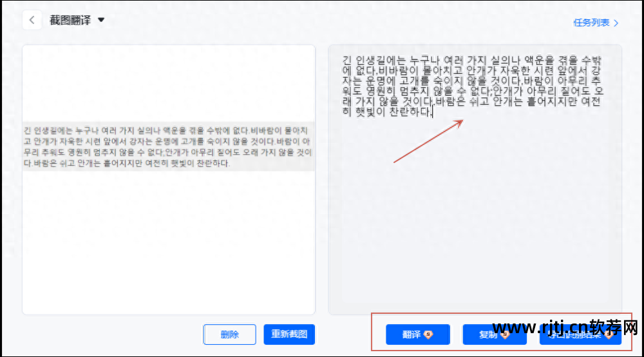The height and width of the screenshot is (357, 644).
Task: Click the captured screenshot image preview
Action: [169, 146]
